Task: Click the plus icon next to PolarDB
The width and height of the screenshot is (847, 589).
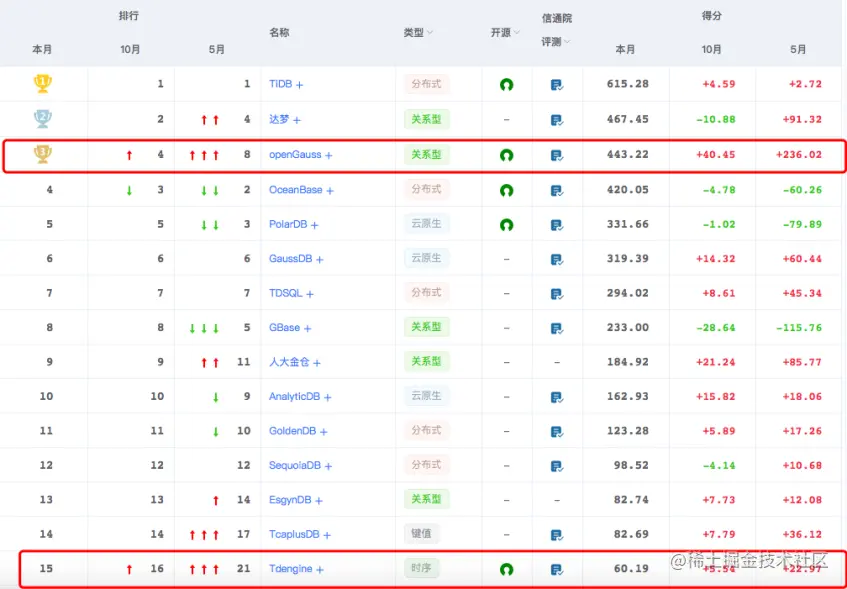Action: point(314,225)
